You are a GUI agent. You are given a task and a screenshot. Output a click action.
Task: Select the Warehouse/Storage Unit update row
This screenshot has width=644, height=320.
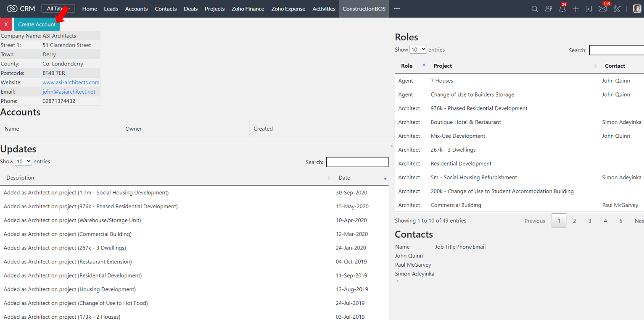click(x=194, y=220)
